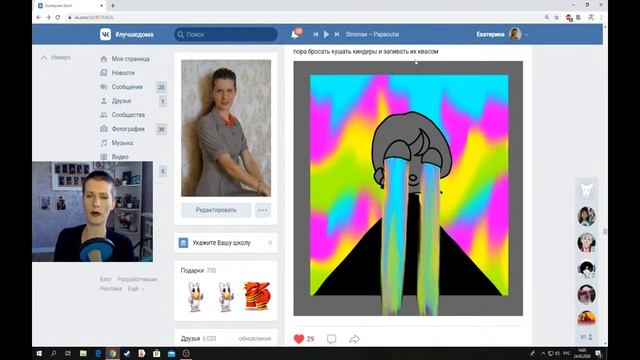Viewport: 640px width, 360px height.
Task: Open the Edge browser in taskbar
Action: [98, 353]
